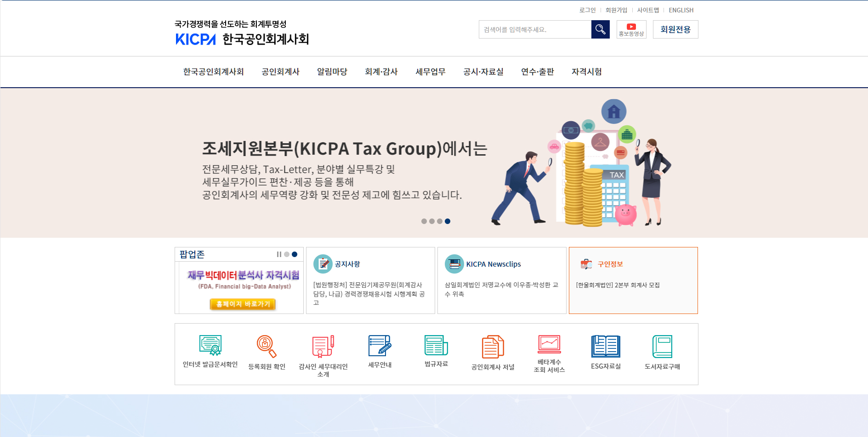868x437 pixels.
Task: Open 알림마당 main menu
Action: pos(332,72)
